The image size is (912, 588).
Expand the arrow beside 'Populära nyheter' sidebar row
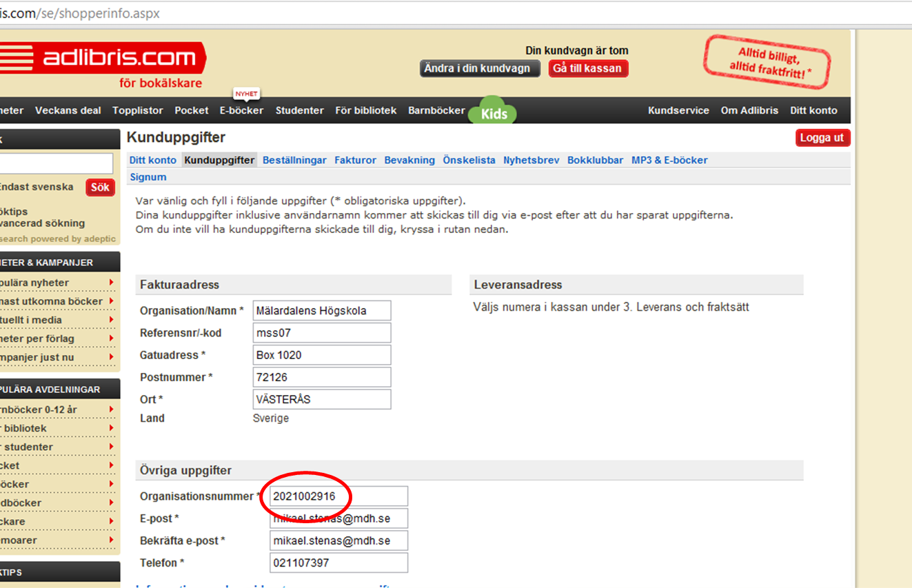click(111, 283)
